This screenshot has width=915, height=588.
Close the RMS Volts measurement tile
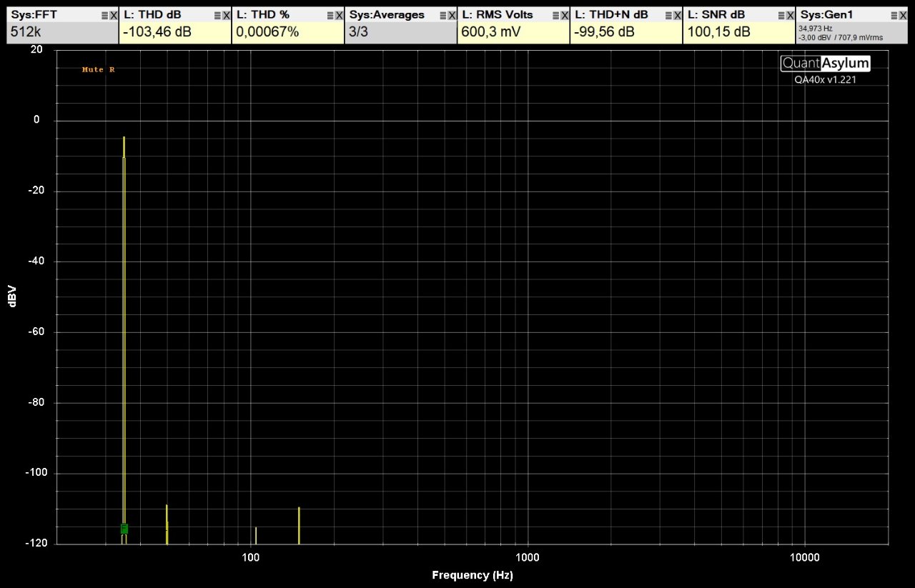tap(565, 15)
